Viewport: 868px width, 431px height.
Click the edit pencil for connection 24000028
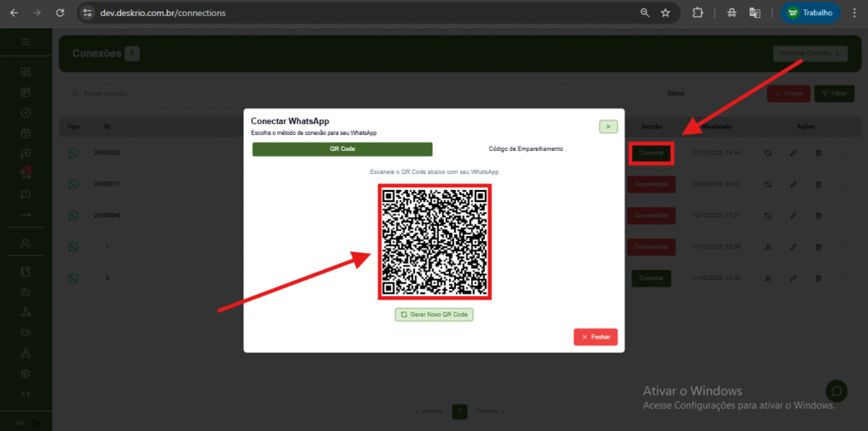point(793,153)
